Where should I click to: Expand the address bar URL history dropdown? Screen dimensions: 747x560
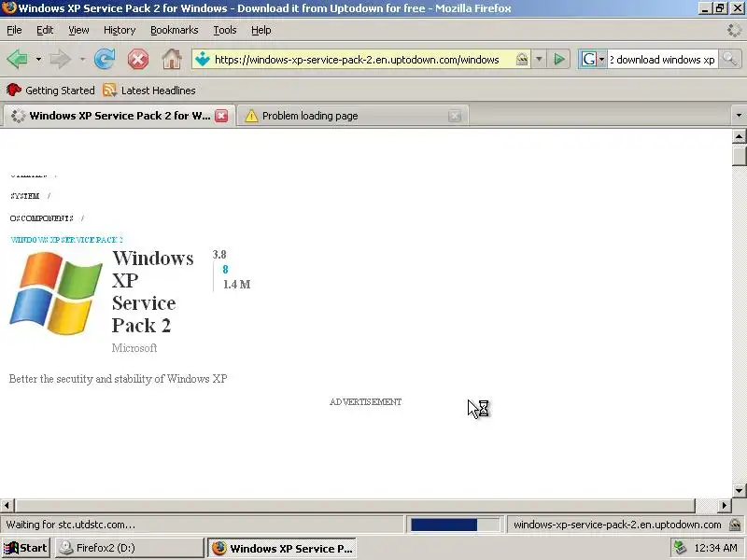(x=539, y=60)
